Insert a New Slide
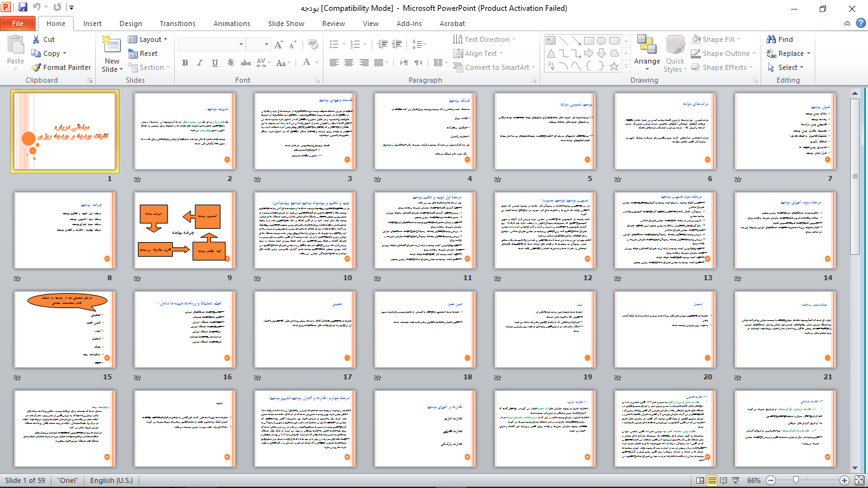This screenshot has height=488, width=868. (112, 54)
